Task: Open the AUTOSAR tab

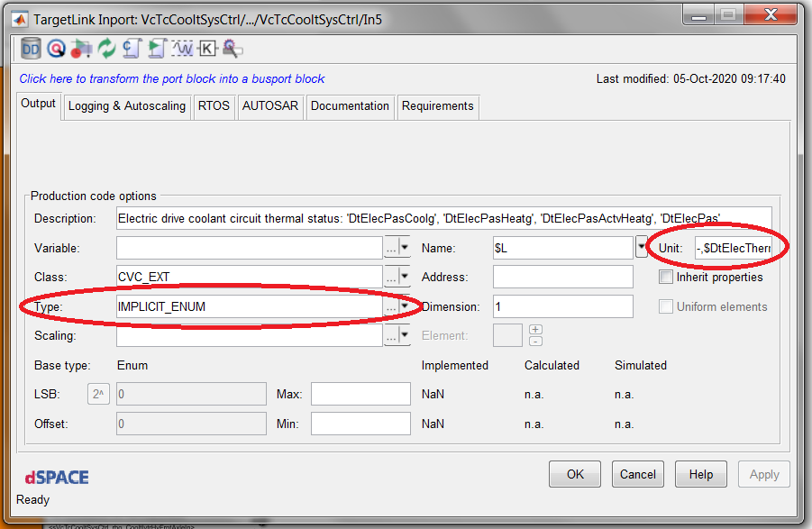Action: [269, 106]
